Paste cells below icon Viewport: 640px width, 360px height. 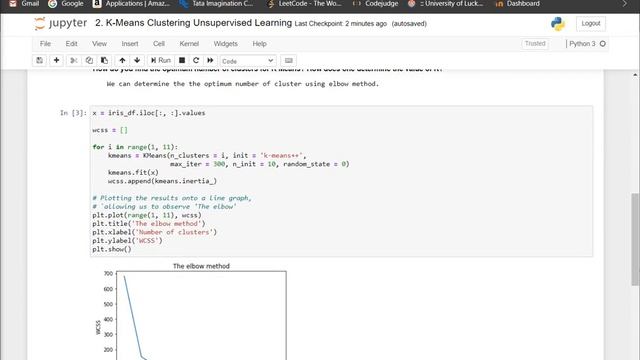(x=104, y=60)
